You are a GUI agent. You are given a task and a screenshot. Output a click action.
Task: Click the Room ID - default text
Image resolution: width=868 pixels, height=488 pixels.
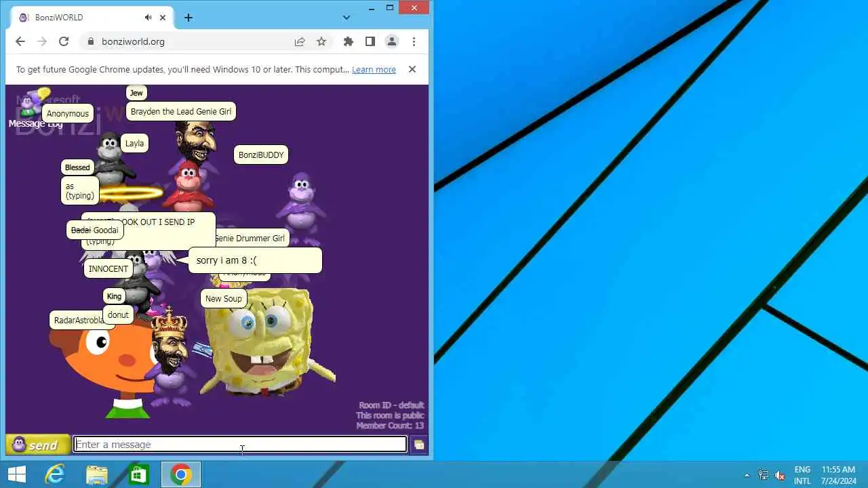[391, 405]
